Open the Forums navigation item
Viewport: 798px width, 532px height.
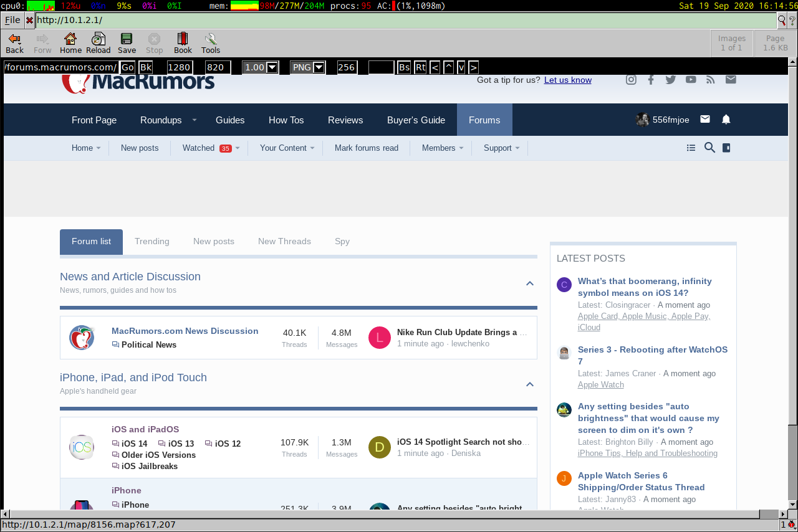[x=484, y=120]
